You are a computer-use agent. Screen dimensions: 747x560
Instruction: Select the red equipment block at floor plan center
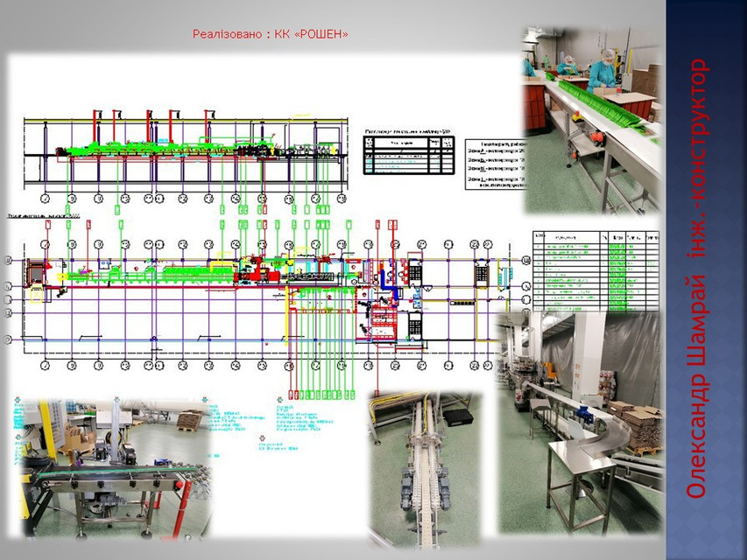[x=263, y=273]
